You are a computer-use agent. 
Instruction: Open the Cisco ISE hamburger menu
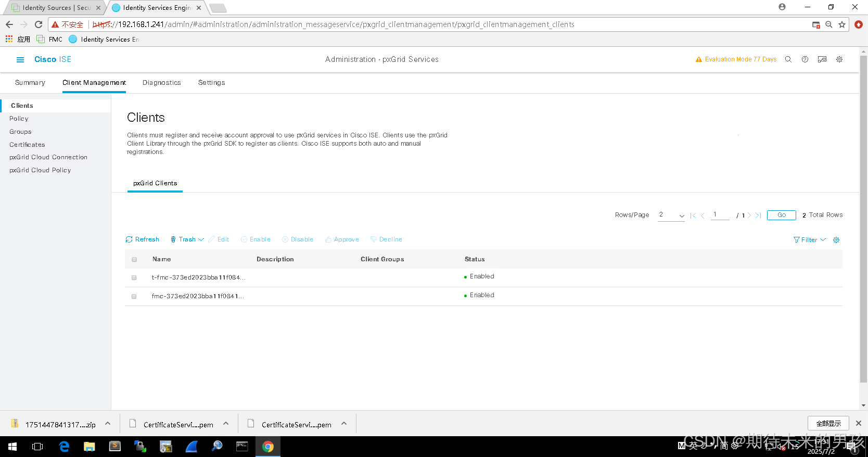[20, 60]
